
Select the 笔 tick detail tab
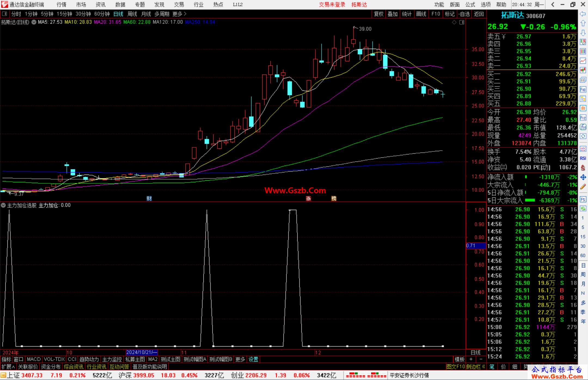[x=492, y=367]
